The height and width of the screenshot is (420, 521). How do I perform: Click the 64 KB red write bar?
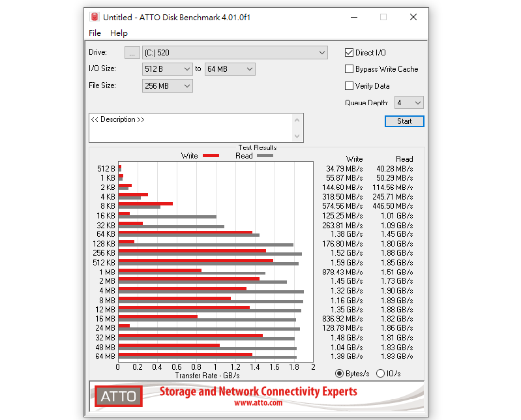pyautogui.click(x=185, y=232)
